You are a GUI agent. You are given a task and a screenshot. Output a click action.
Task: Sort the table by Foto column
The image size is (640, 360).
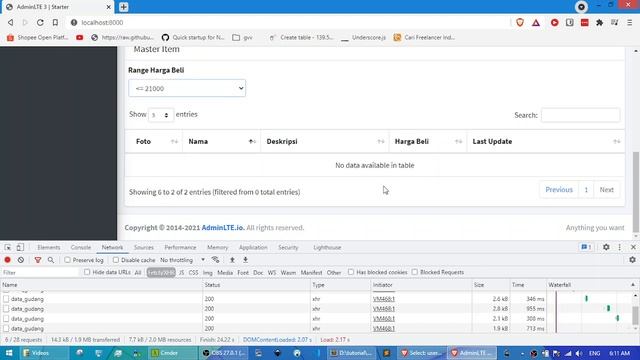[154, 141]
